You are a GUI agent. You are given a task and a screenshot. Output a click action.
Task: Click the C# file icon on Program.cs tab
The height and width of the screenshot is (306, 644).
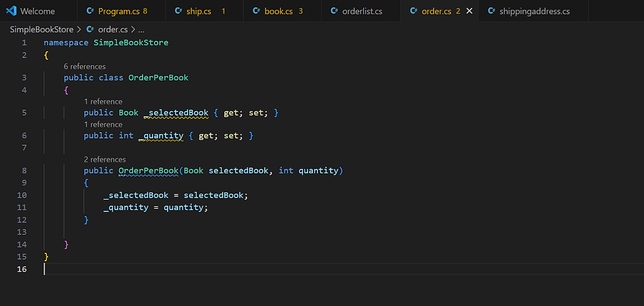(89, 11)
